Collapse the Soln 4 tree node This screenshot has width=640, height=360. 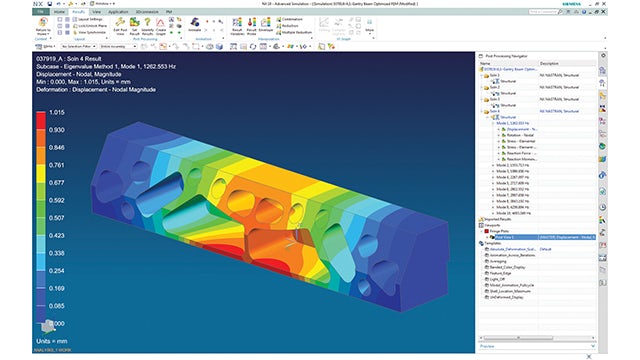point(482,111)
